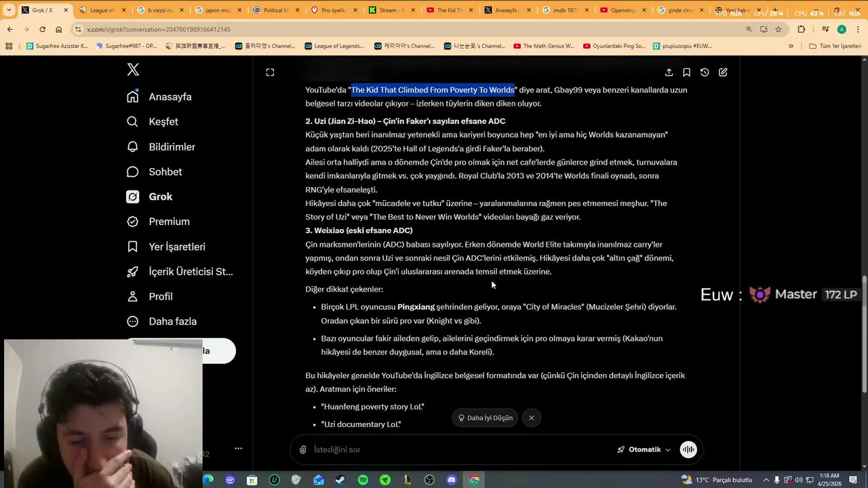
Task: Open Yer İşaretleri bookmarks
Action: tap(166, 247)
